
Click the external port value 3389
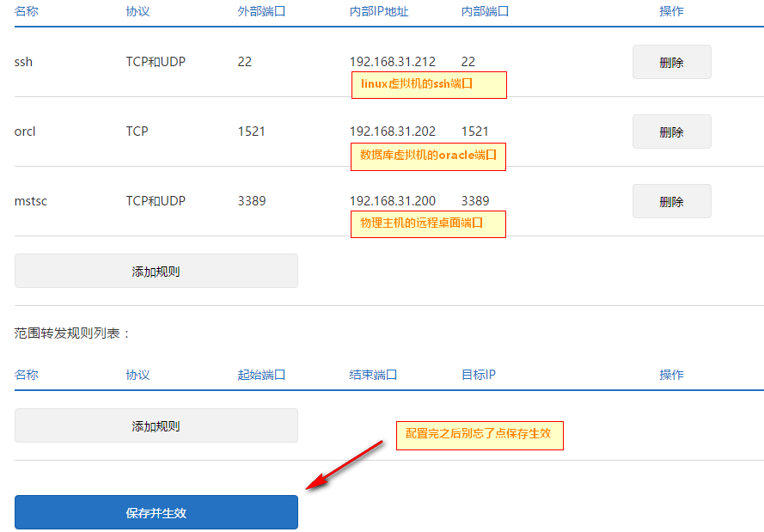(x=252, y=201)
